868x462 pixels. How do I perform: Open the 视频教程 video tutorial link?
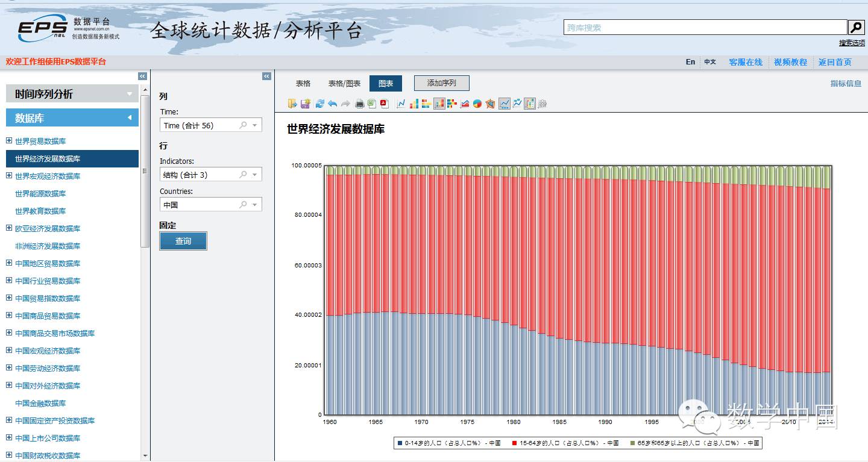tap(790, 62)
